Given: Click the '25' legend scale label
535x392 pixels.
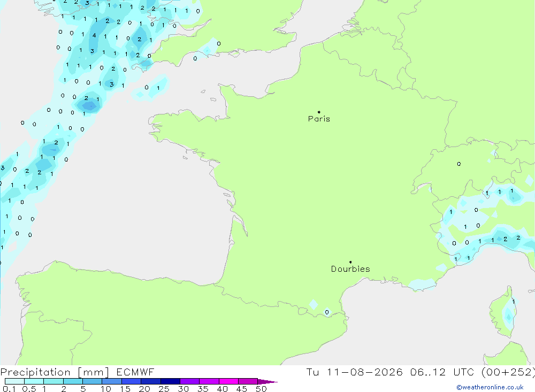Looking at the screenshot, I should pyautogui.click(x=164, y=389).
